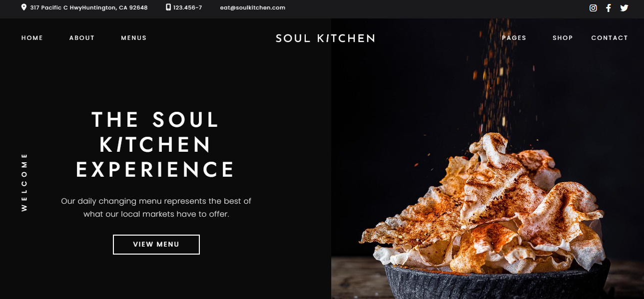Open the Twitter social icon
This screenshot has height=299, width=644.
pos(624,8)
